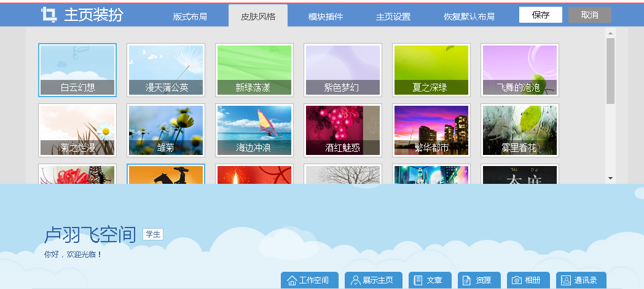Screen dimensions: 644x289
Task: Pick the red candle skin thumbnail
Action: [x=254, y=174]
